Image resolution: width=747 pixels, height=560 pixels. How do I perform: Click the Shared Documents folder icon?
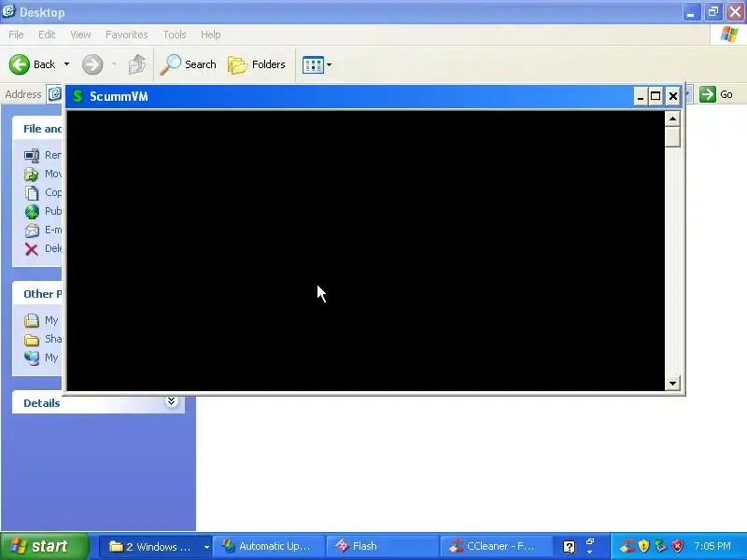[x=32, y=339]
